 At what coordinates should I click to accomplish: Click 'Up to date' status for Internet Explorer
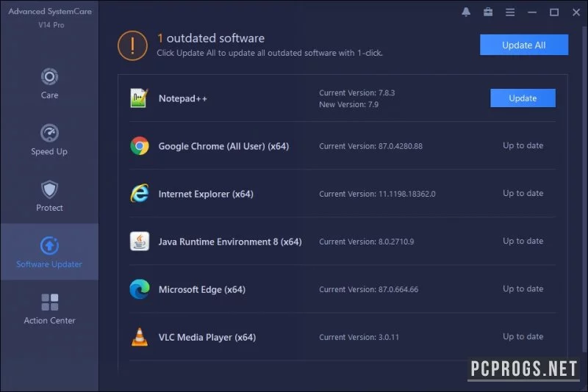523,193
